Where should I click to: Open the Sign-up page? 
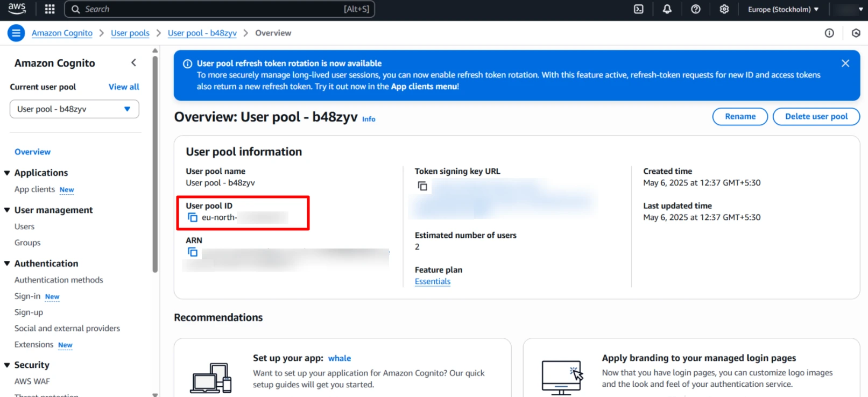29,312
